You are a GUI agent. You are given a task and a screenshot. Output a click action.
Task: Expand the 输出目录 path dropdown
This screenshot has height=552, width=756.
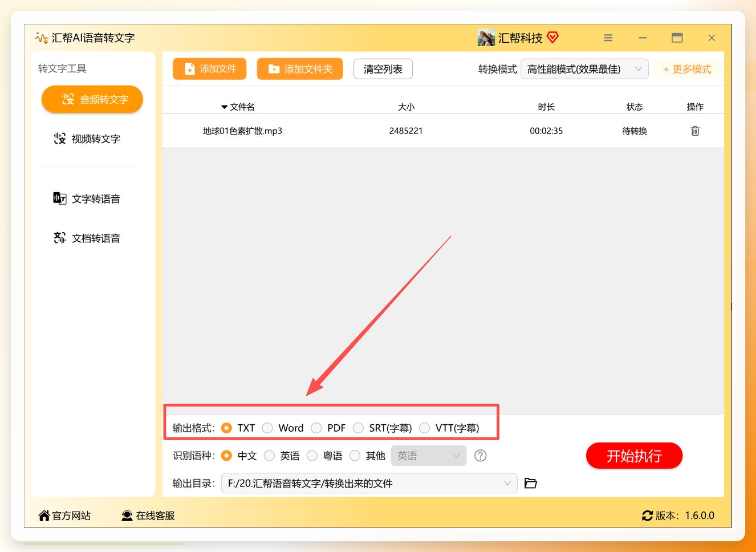tap(369, 484)
